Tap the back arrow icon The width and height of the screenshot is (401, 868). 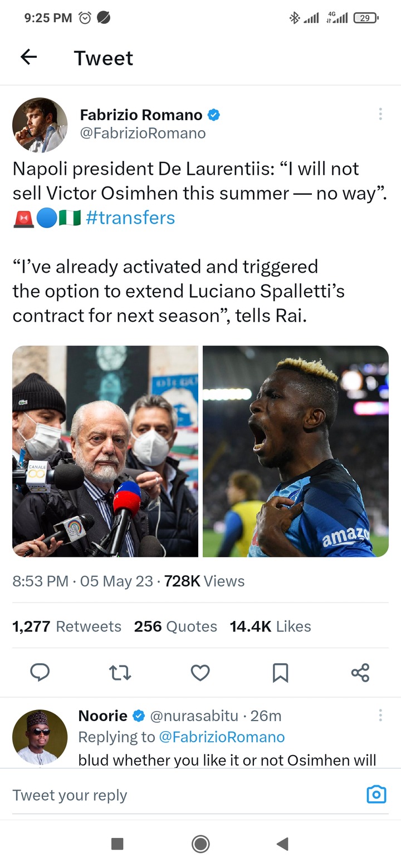(28, 57)
